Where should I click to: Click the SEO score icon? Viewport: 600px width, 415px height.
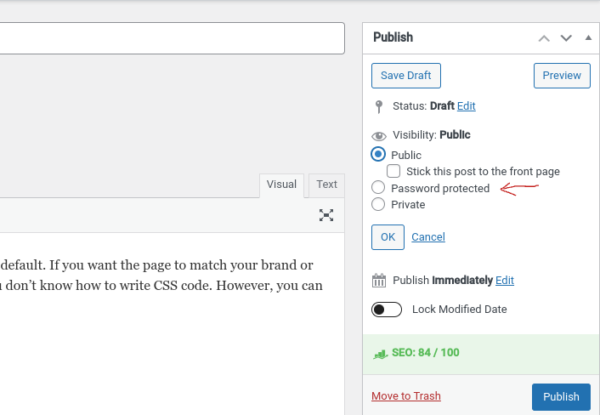pos(379,353)
